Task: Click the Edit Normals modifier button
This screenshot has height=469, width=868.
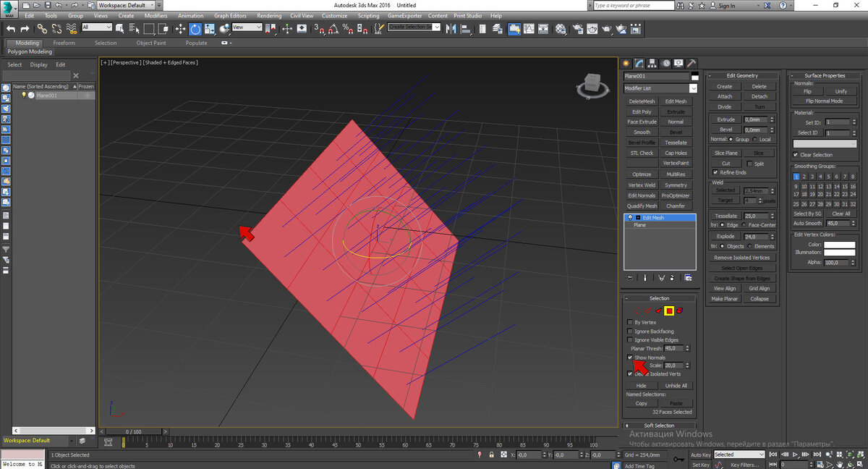Action: [x=642, y=195]
